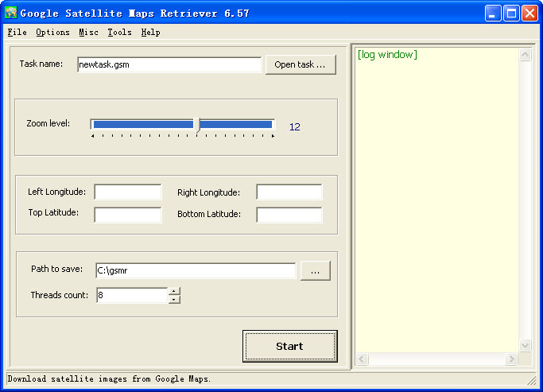Image resolution: width=543 pixels, height=392 pixels.
Task: Decrease Threads count with down arrow
Action: 174,300
